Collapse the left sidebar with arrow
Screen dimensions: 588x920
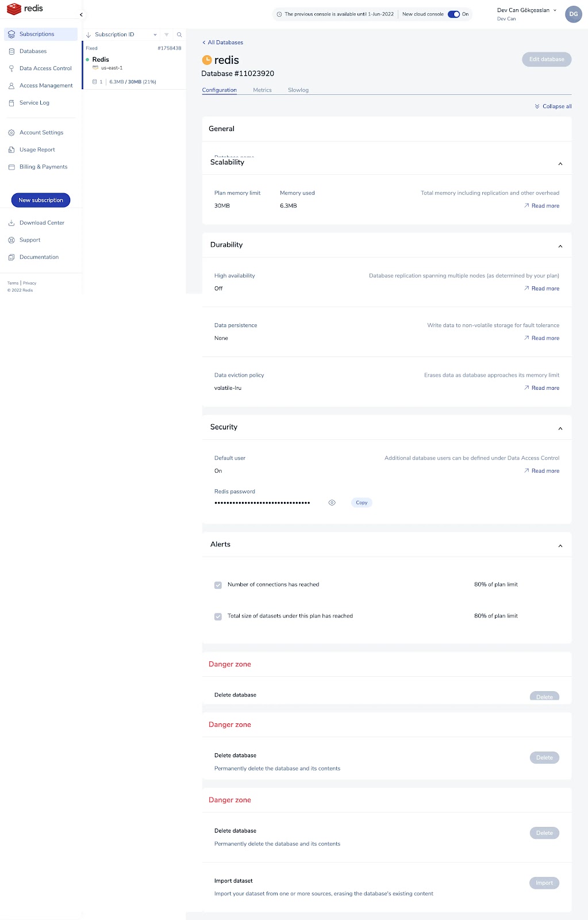(x=81, y=14)
